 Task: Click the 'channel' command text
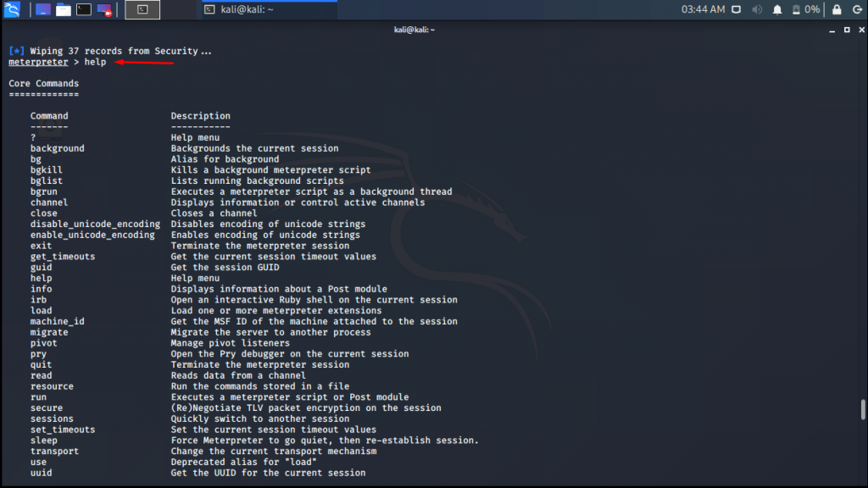point(49,202)
